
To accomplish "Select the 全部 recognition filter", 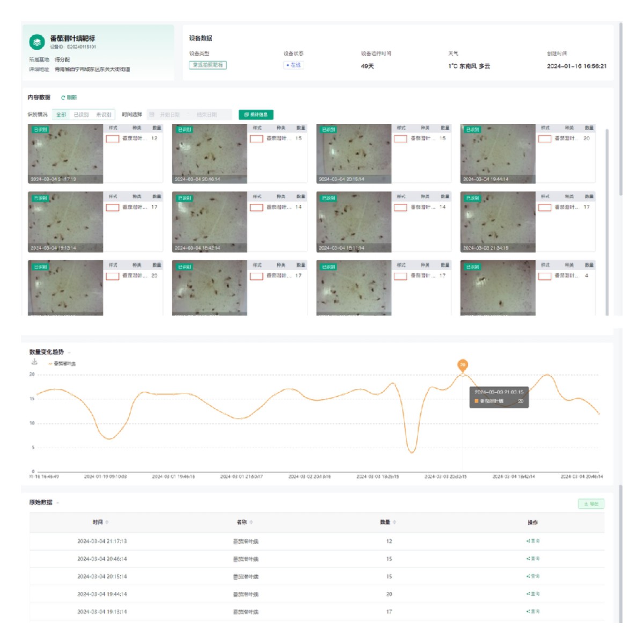I will (61, 115).
